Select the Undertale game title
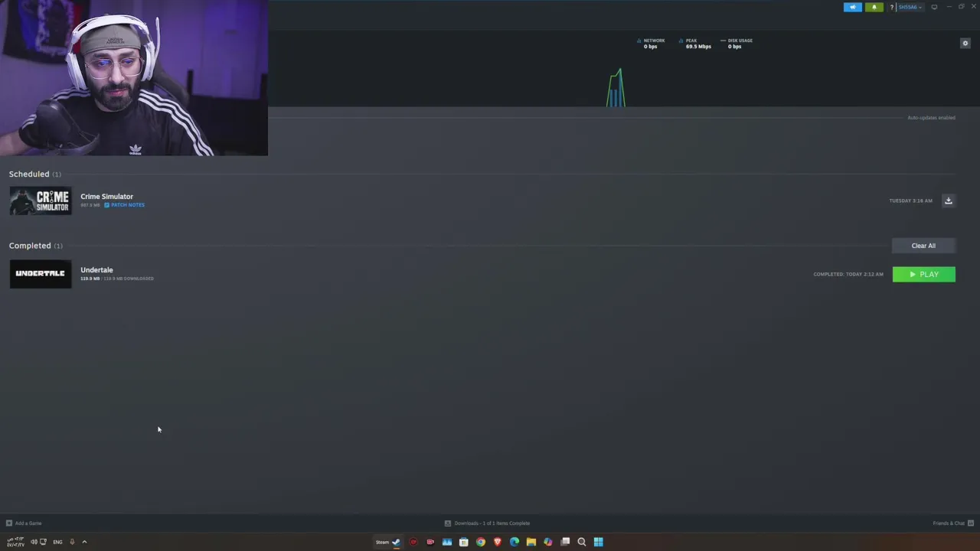 (96, 270)
